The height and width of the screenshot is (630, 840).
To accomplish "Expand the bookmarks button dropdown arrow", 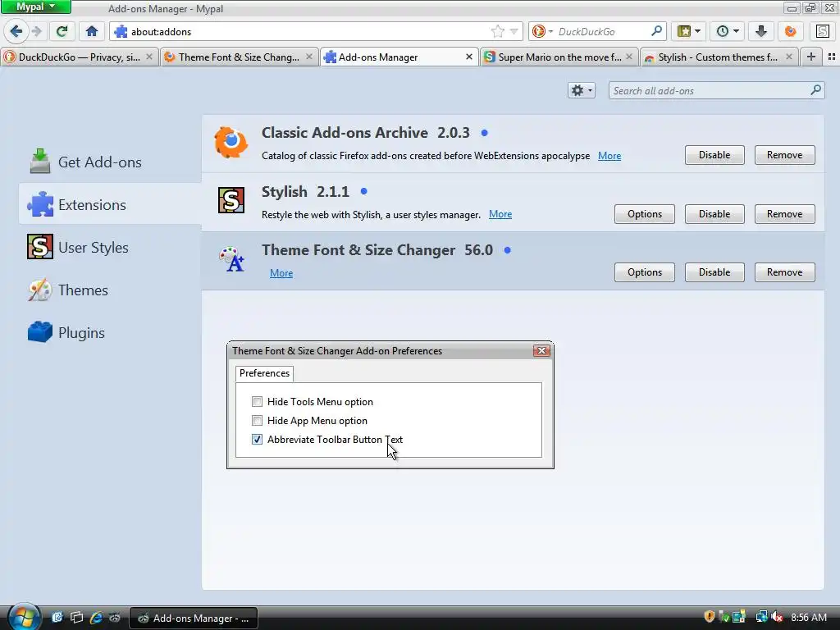I will point(697,31).
